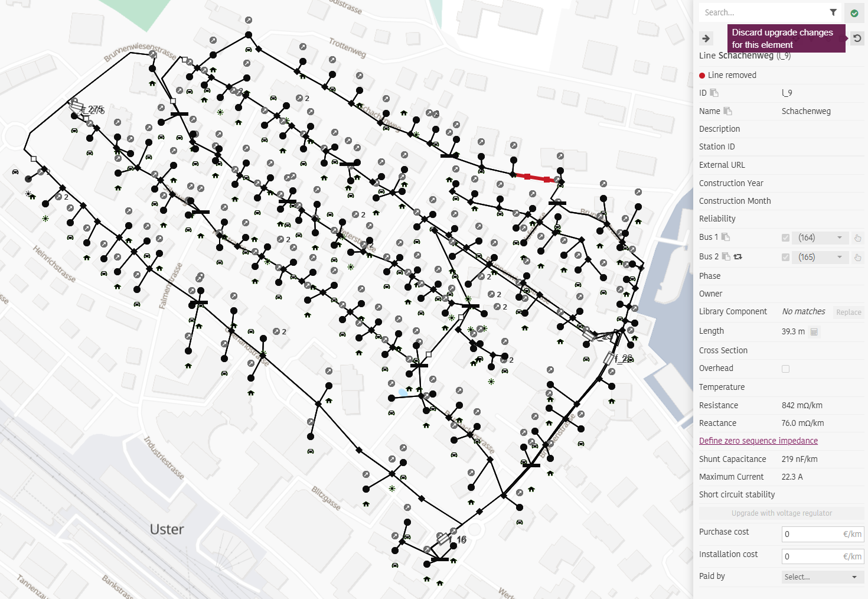Click the Purchase cost input field

click(x=823, y=534)
